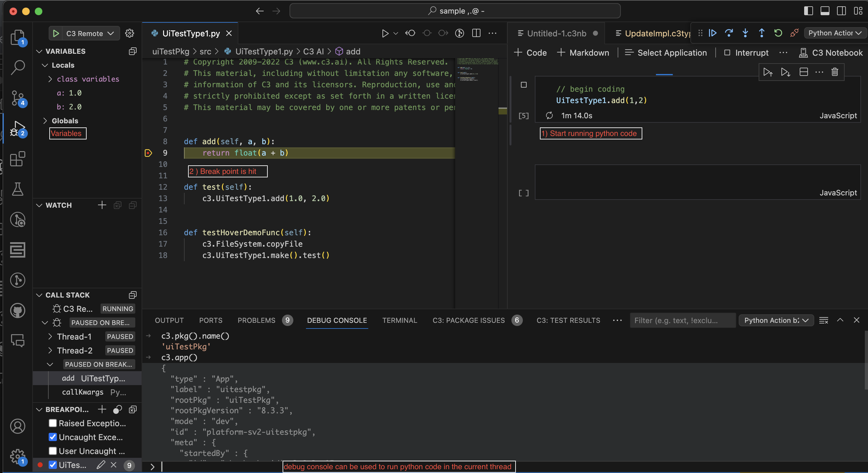Add a new Code cell
The height and width of the screenshot is (473, 868).
click(x=530, y=52)
